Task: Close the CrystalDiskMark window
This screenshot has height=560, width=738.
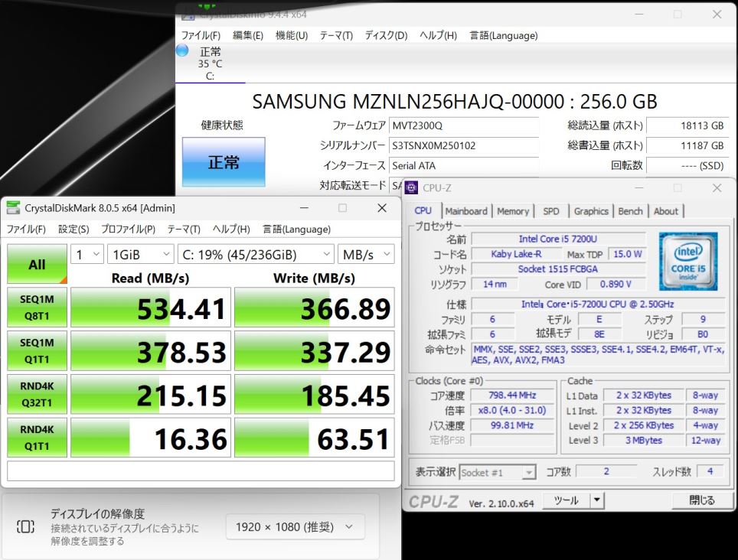Action: click(382, 208)
